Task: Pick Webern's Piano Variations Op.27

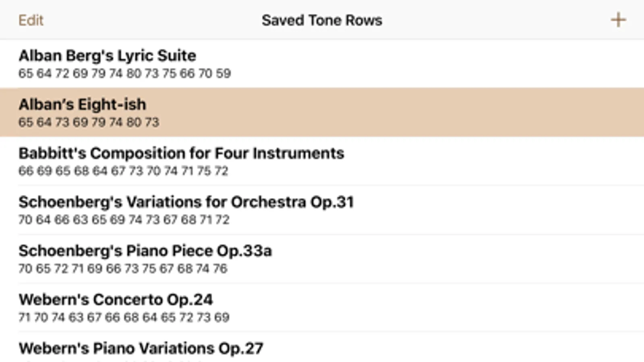Action: click(x=141, y=348)
